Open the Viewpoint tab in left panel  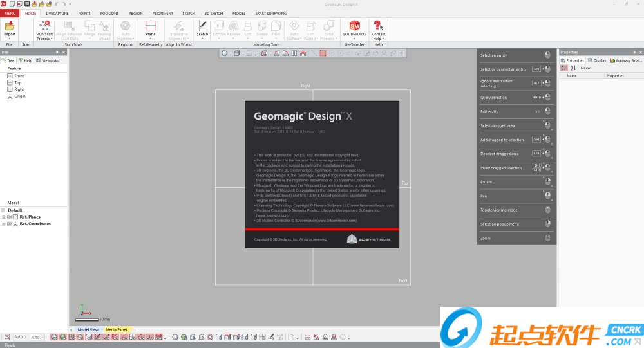[x=49, y=60]
